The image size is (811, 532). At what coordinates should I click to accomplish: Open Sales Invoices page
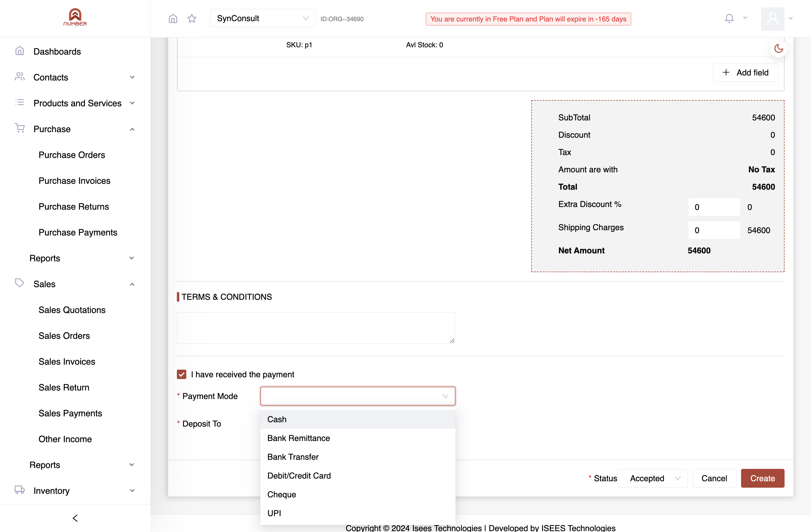67,361
